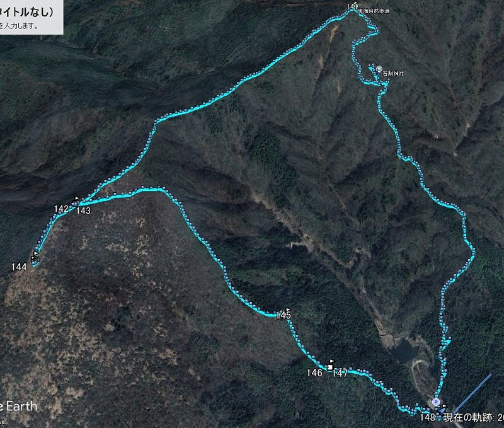Click waypoint 143 flag marker

(77, 199)
